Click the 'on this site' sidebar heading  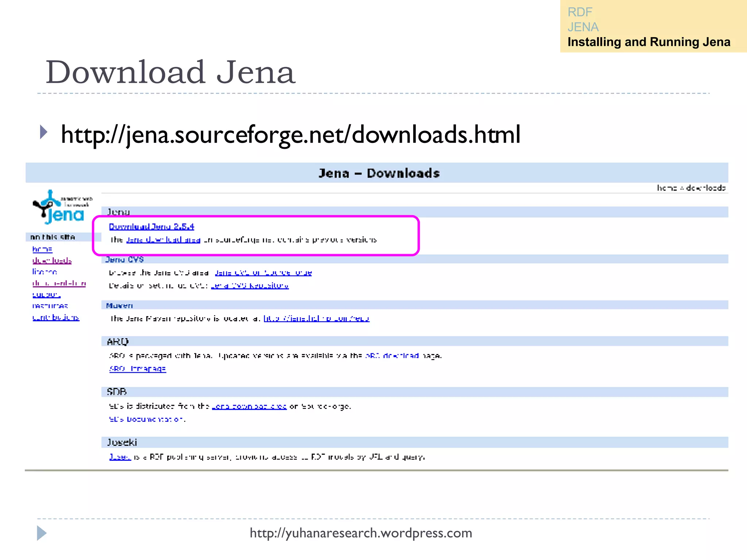coord(53,237)
